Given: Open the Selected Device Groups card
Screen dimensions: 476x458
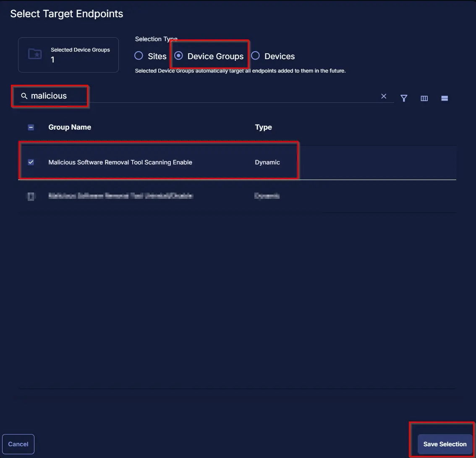Looking at the screenshot, I should click(68, 55).
